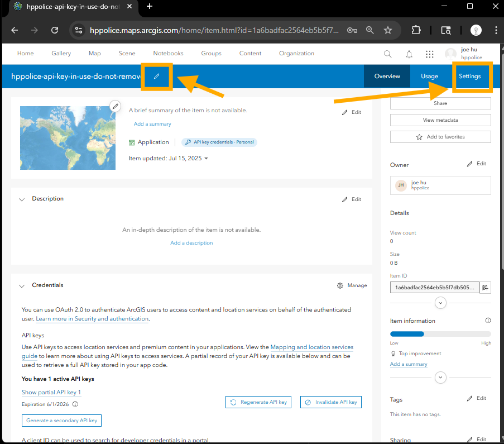504x444 pixels.
Task: Click the forward navigation arrow
Action: coord(35,30)
